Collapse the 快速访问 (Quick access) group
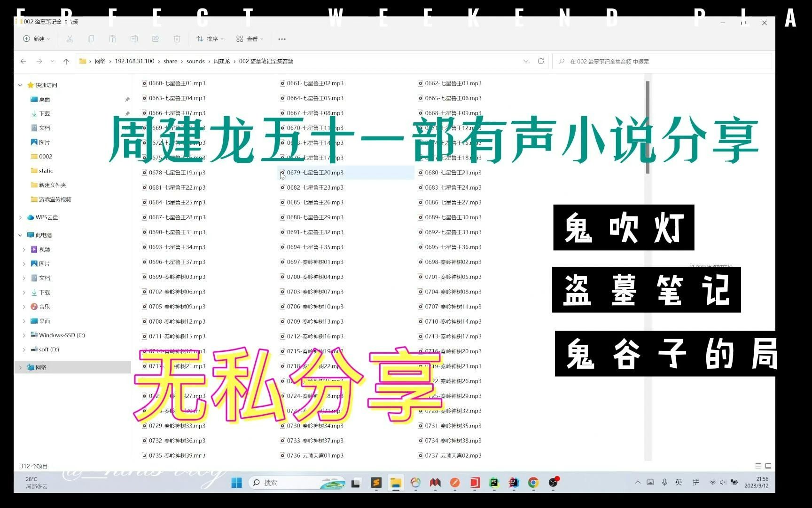 [x=20, y=85]
